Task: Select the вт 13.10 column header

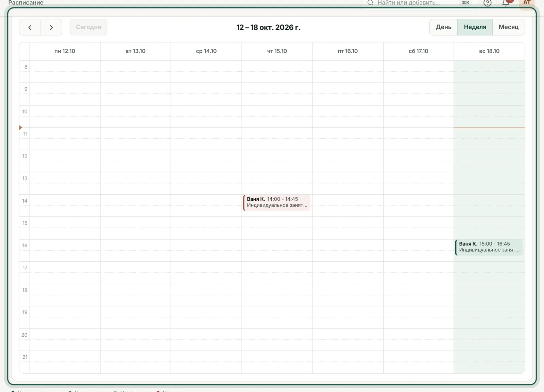Action: 136,51
